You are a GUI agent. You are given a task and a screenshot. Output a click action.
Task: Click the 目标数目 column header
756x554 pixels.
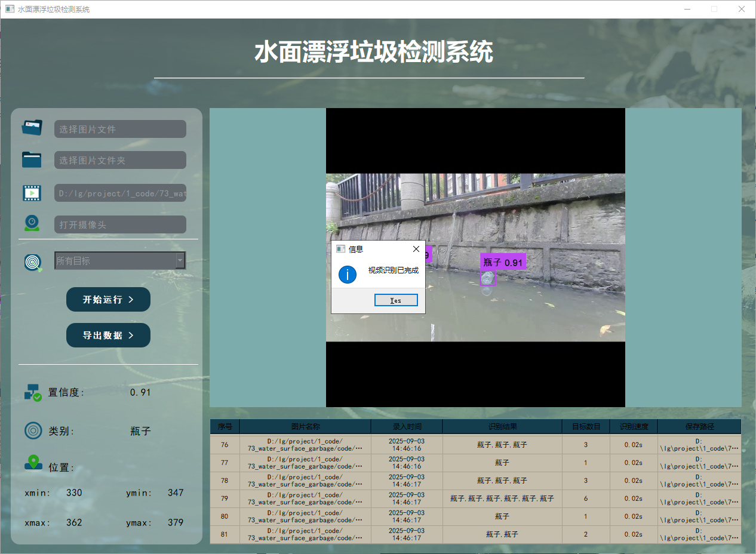586,426
